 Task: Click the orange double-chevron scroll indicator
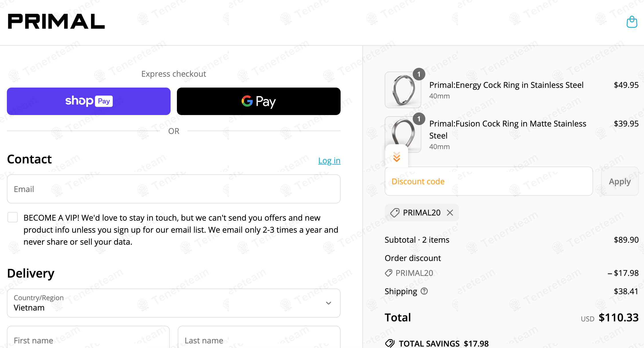click(x=397, y=157)
